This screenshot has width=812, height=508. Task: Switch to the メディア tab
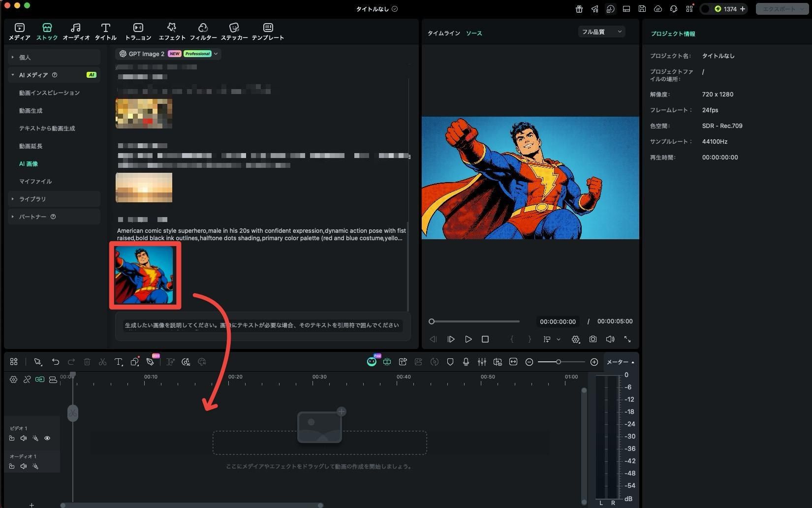tap(20, 32)
